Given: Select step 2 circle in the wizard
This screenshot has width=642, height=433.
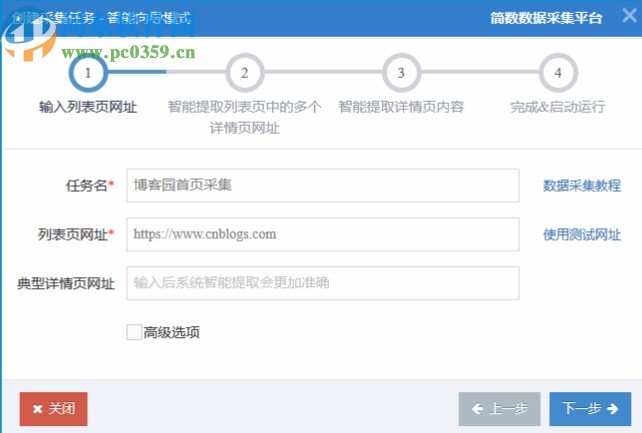Looking at the screenshot, I should pos(244,73).
